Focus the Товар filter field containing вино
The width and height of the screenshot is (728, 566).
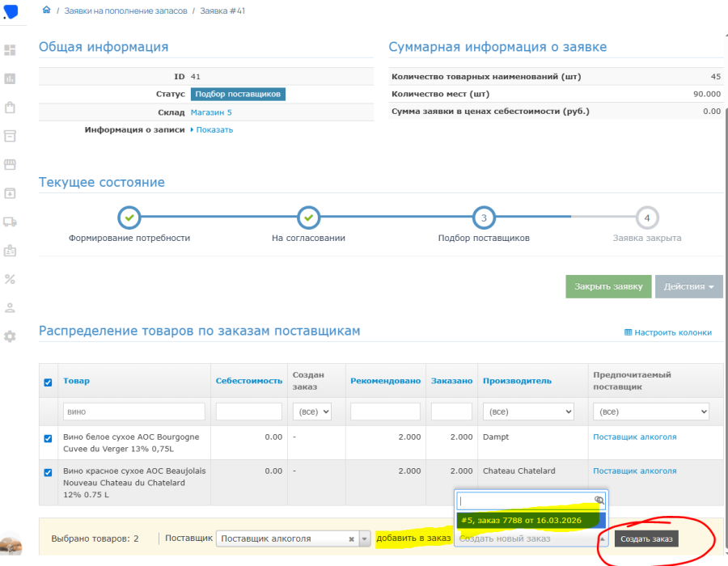(133, 412)
